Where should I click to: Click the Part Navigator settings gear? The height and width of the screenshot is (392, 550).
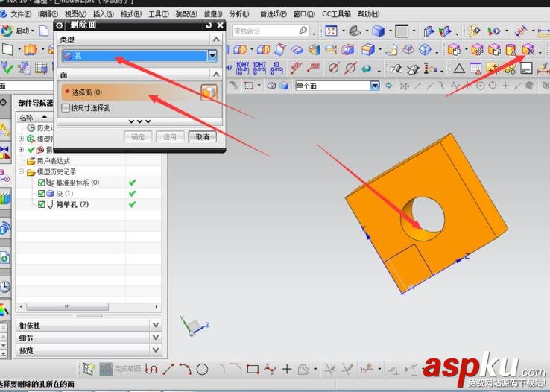[4, 102]
